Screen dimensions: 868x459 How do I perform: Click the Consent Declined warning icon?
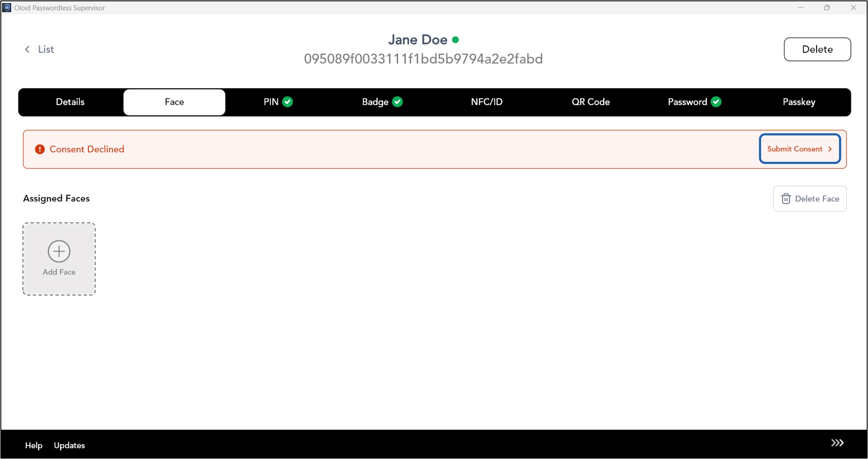coord(40,149)
